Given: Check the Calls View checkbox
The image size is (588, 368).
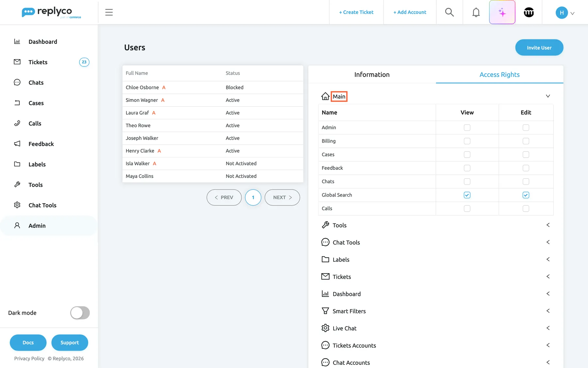Looking at the screenshot, I should coord(467,208).
